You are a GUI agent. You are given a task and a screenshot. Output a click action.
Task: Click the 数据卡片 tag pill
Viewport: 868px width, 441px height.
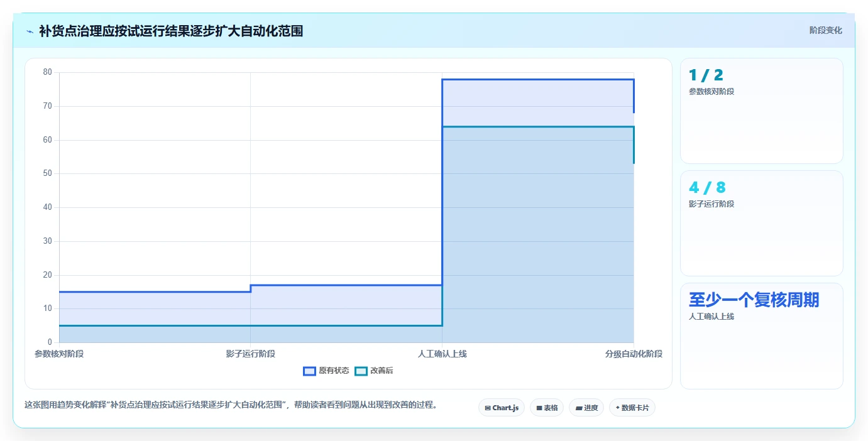[632, 408]
